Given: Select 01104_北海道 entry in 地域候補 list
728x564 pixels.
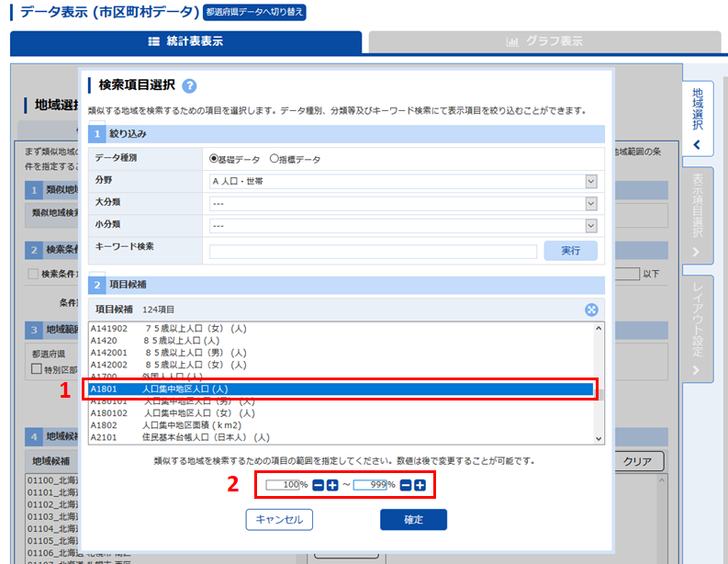Looking at the screenshot, I should (53, 529).
